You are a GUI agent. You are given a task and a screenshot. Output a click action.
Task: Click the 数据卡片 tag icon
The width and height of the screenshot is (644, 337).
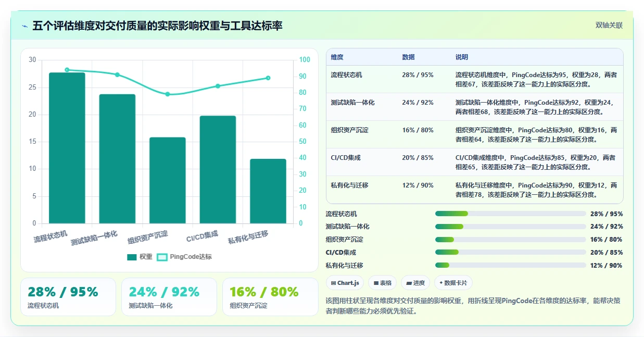[441, 283]
